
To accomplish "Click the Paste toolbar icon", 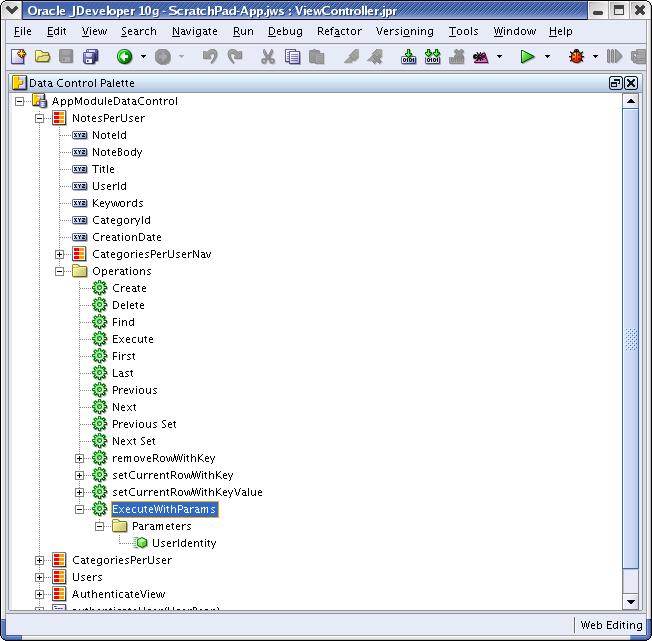I will coord(316,57).
